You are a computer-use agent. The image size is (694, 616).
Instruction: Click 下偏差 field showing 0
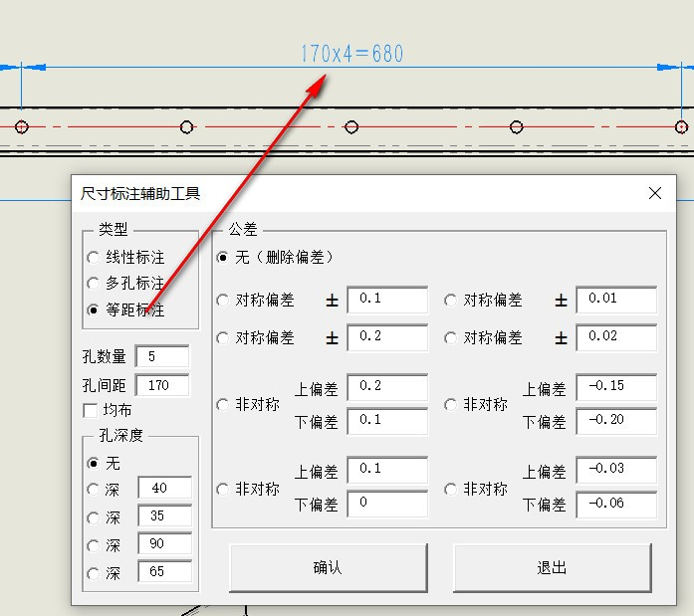[387, 505]
